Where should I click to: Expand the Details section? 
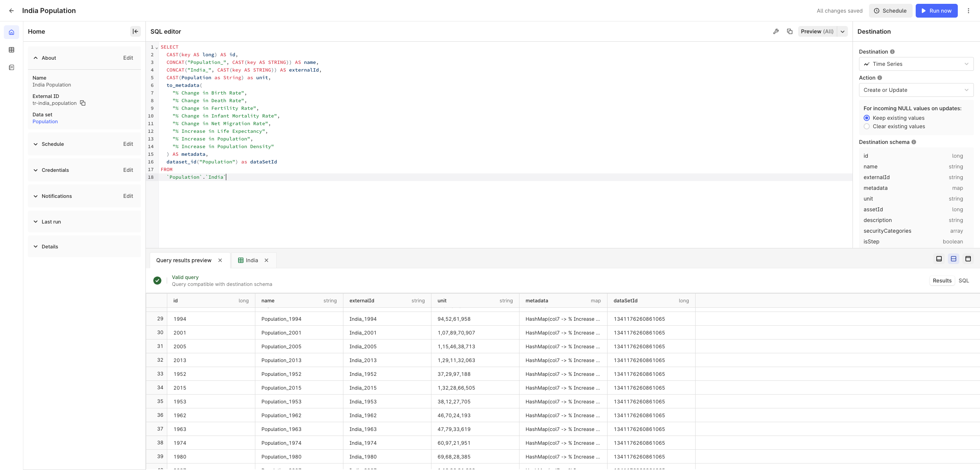(36, 246)
